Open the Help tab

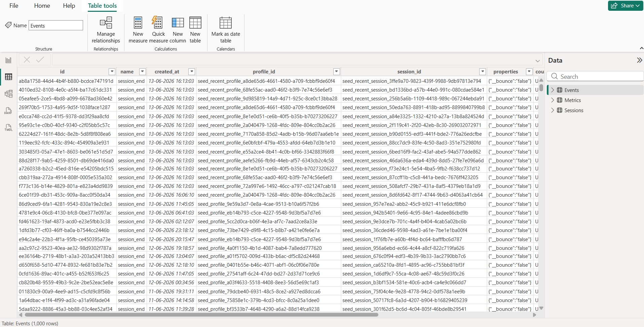pos(69,6)
